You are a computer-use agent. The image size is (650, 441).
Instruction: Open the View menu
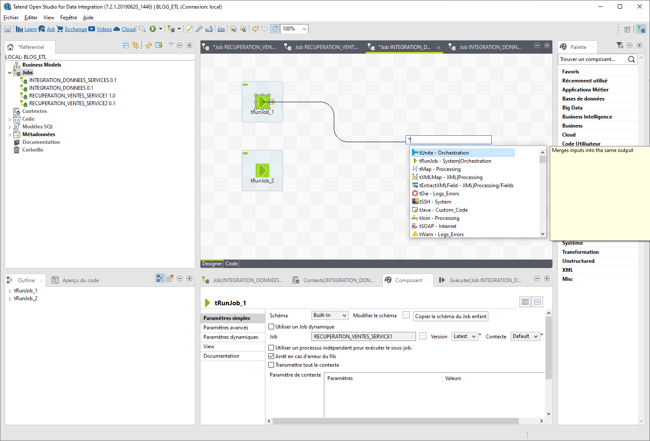point(49,17)
